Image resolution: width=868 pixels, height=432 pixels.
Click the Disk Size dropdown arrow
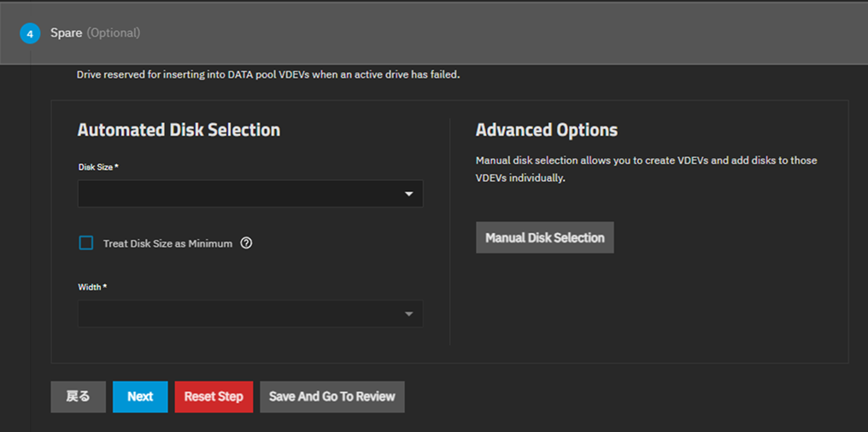[408, 194]
